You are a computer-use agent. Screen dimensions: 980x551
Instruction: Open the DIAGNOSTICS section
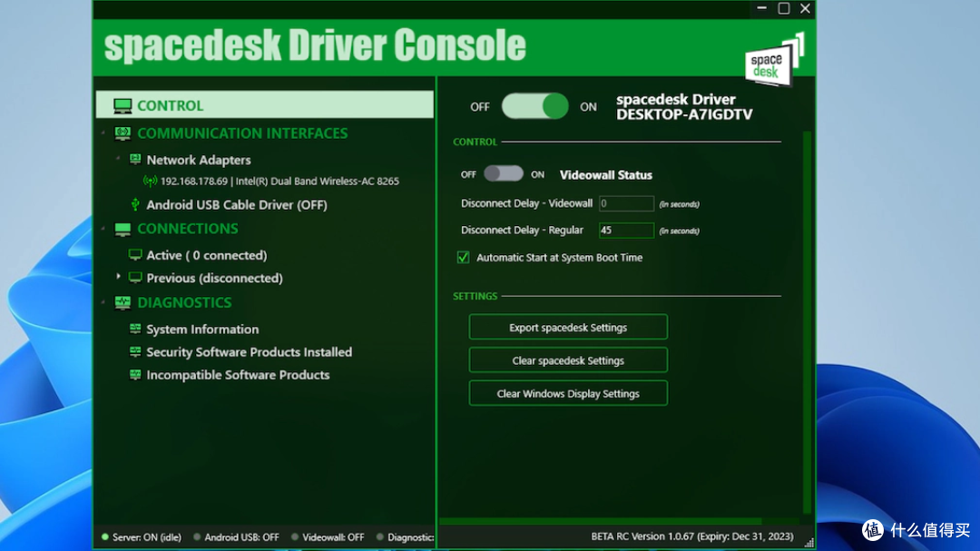tap(184, 302)
